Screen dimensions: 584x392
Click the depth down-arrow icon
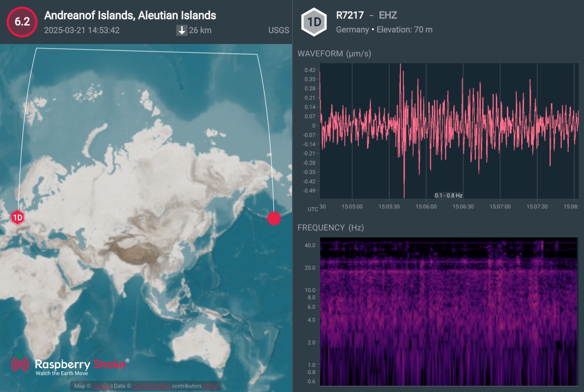pyautogui.click(x=182, y=30)
